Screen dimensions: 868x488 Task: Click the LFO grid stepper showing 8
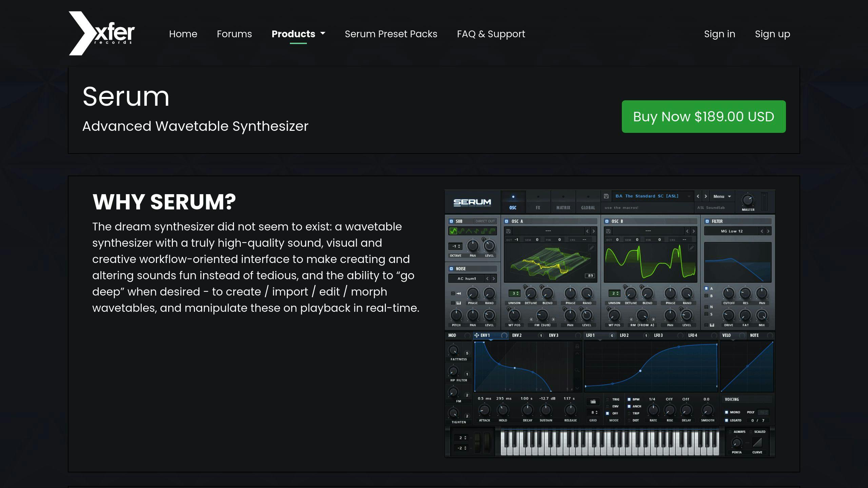click(x=593, y=412)
